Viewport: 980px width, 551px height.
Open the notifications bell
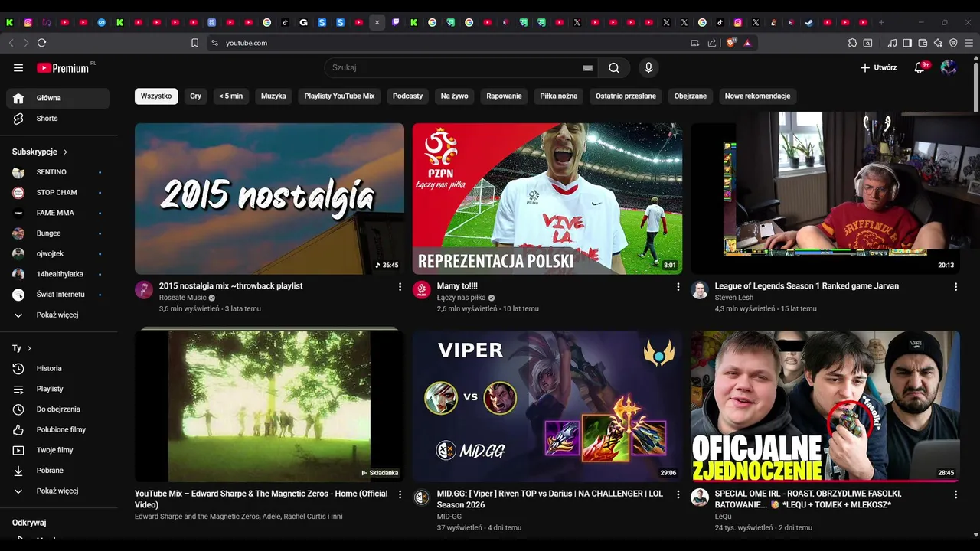(920, 68)
